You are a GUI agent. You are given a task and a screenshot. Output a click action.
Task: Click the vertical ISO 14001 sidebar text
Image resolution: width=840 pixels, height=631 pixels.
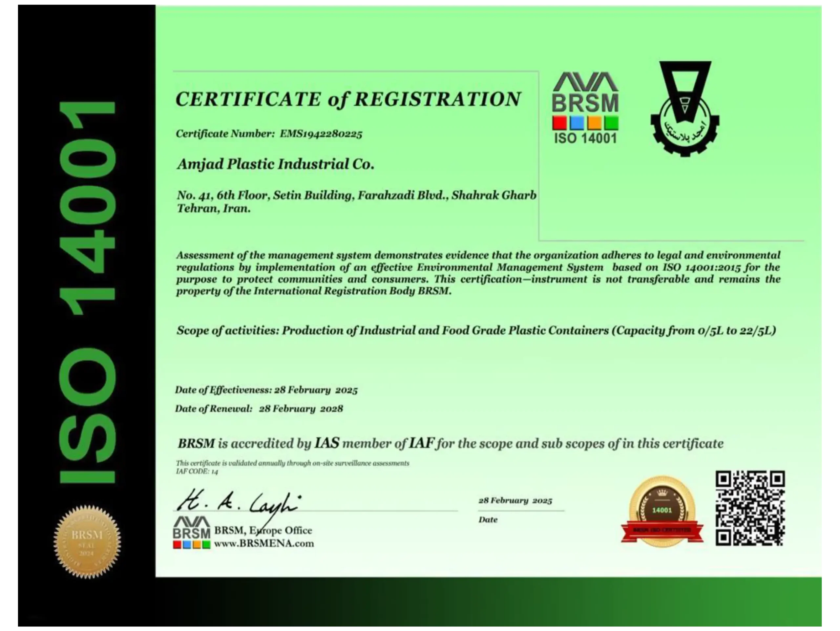(x=88, y=292)
